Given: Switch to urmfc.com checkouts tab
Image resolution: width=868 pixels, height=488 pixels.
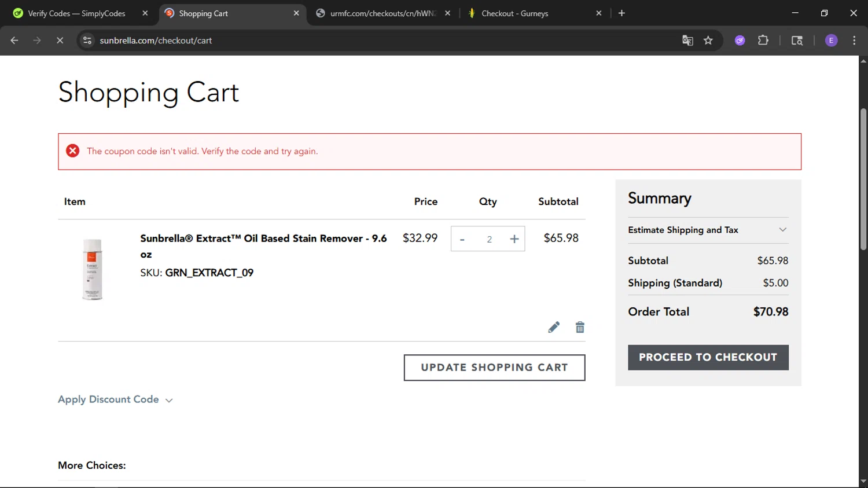Looking at the screenshot, I should click(x=383, y=13).
